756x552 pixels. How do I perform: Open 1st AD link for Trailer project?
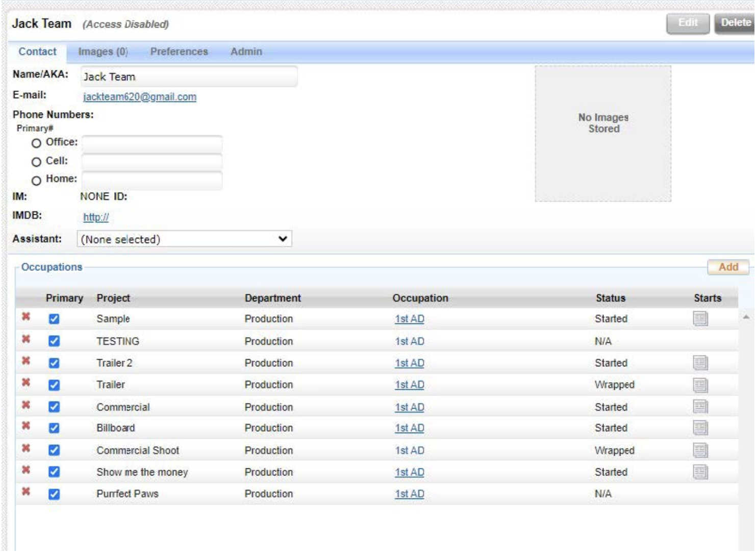(410, 385)
